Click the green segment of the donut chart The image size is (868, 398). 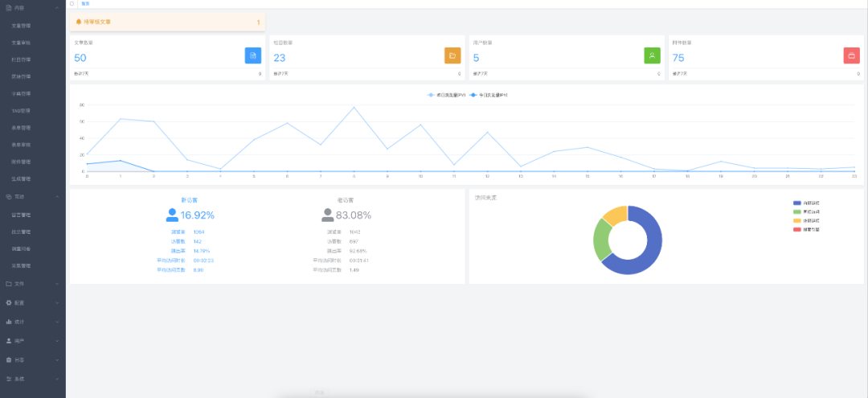601,239
